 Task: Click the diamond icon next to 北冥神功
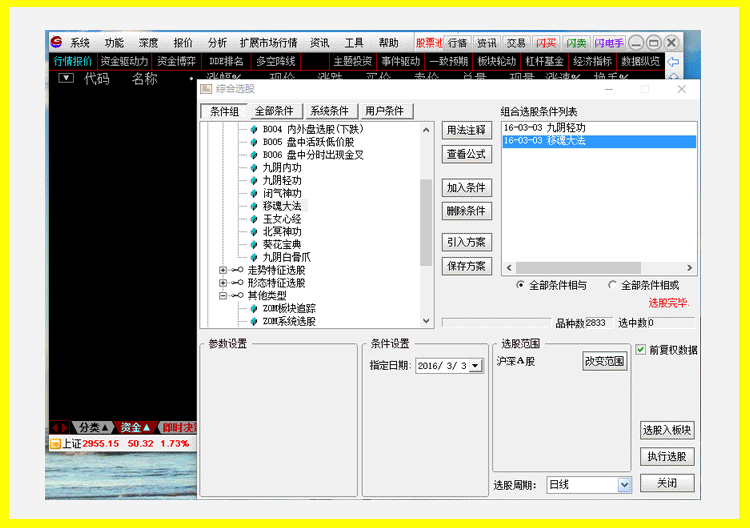point(254,232)
